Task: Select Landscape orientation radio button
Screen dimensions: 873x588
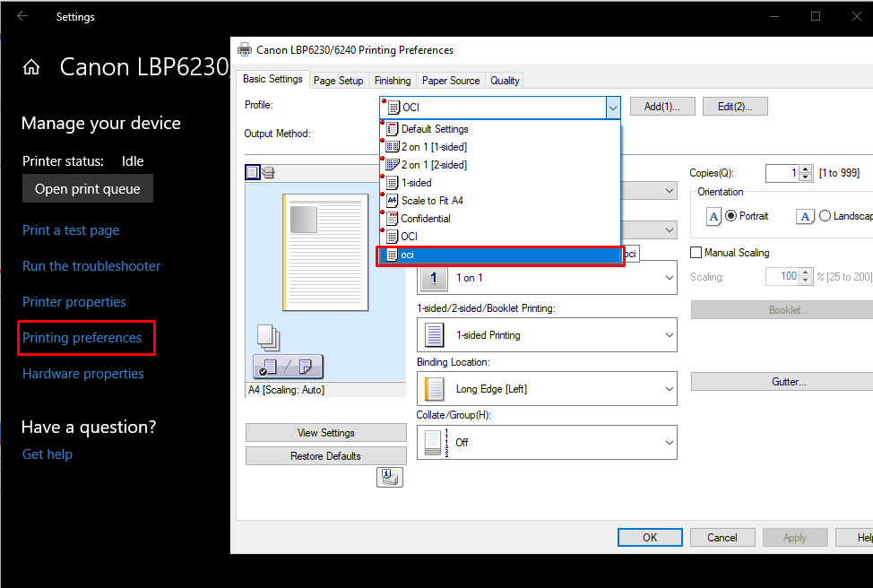Action: tap(825, 215)
